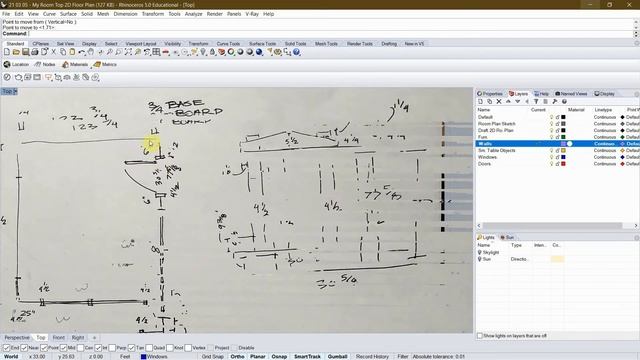Viewport: 640px width, 360px height.
Task: Click Record History in status bar
Action: point(372,356)
